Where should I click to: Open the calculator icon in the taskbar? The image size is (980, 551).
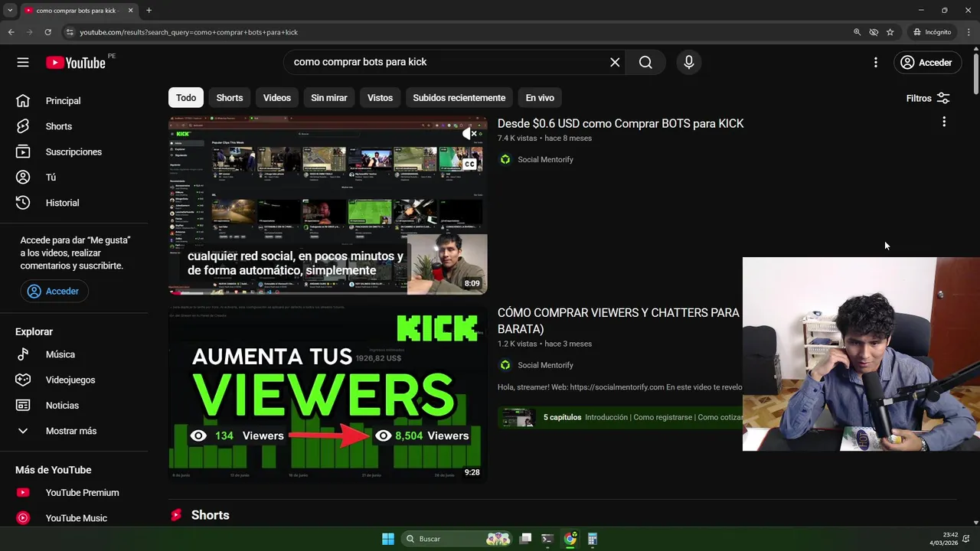593,539
